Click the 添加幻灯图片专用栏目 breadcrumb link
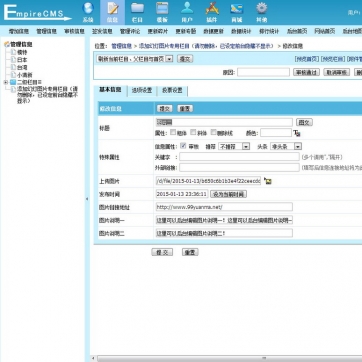This screenshot has height=362, width=362. coord(206,46)
